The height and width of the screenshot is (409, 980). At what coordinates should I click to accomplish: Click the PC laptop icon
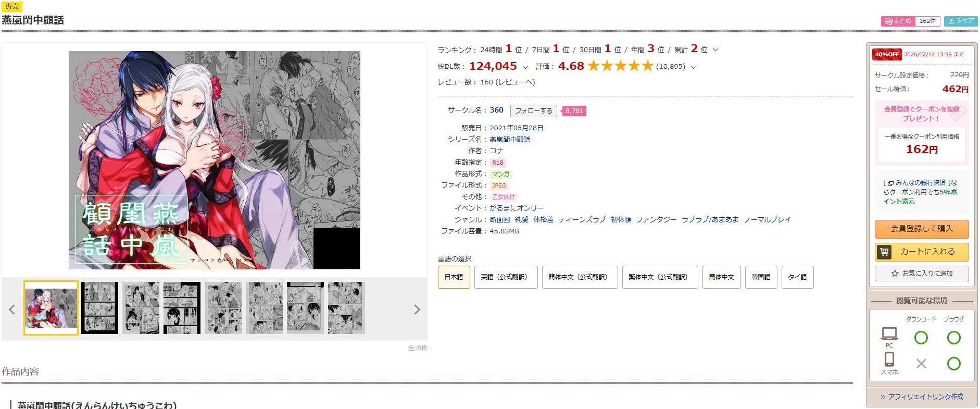pos(889,333)
